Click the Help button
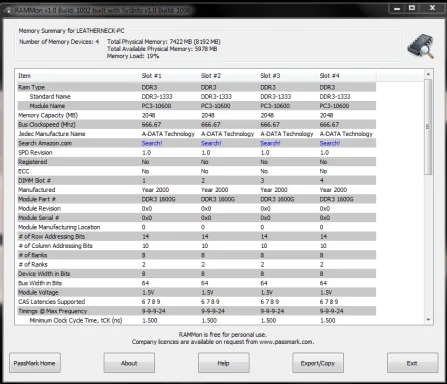The height and width of the screenshot is (384, 447). coord(223,363)
